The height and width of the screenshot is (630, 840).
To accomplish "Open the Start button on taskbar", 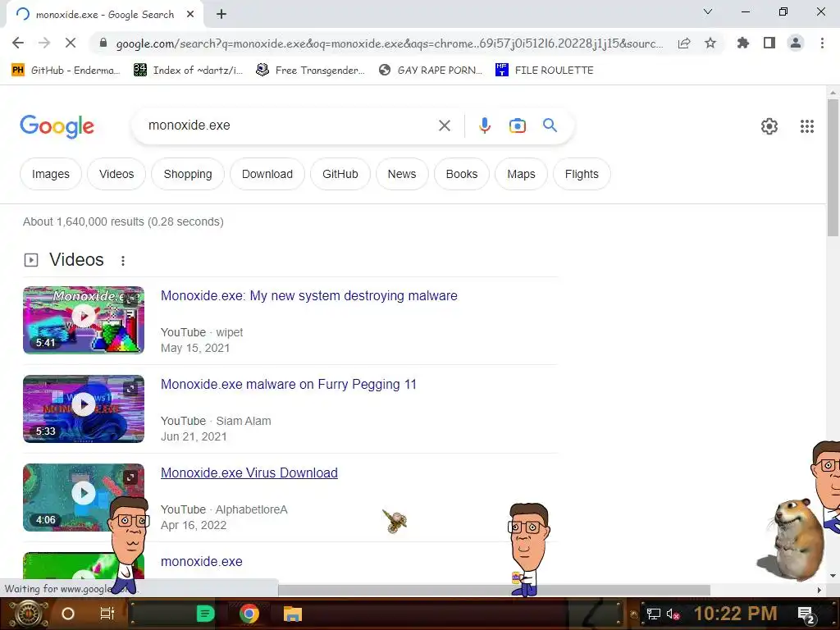I will pos(27,614).
